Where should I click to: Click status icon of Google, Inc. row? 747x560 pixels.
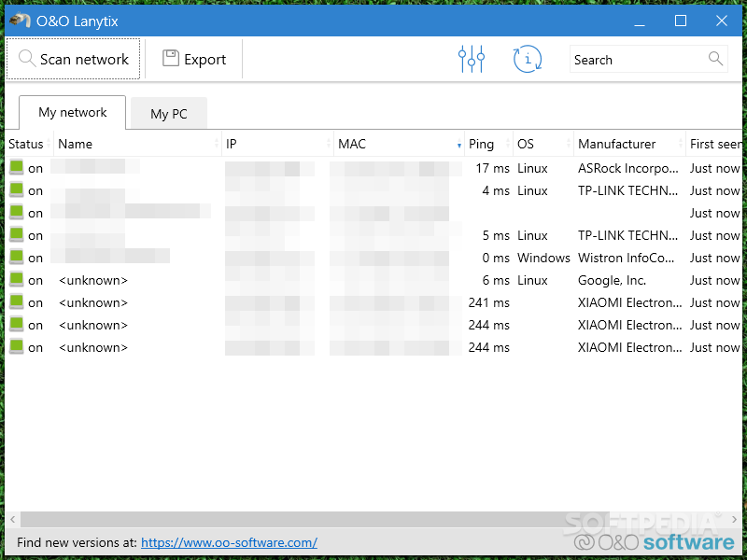tap(17, 279)
